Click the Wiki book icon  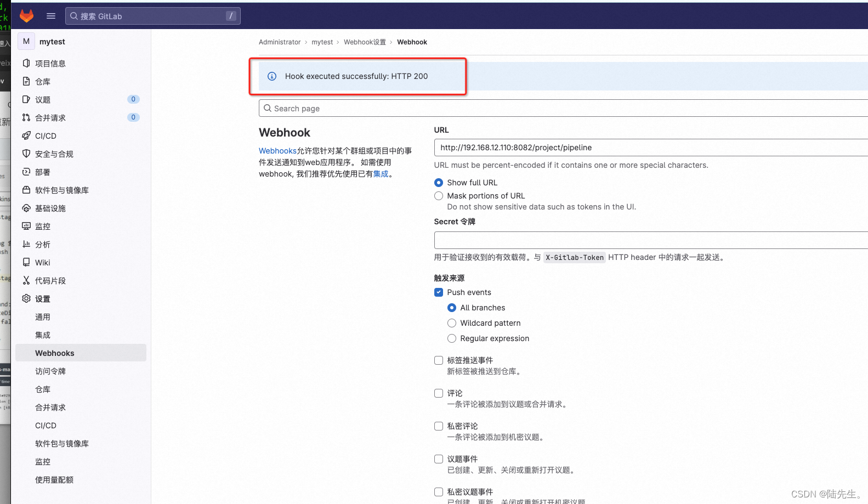pos(26,262)
